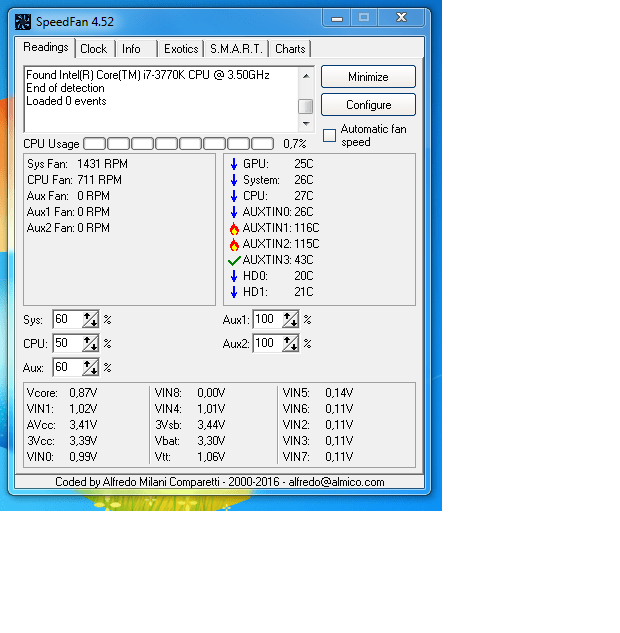
Task: Enable the Automatic fan speed checkbox
Action: tap(329, 136)
